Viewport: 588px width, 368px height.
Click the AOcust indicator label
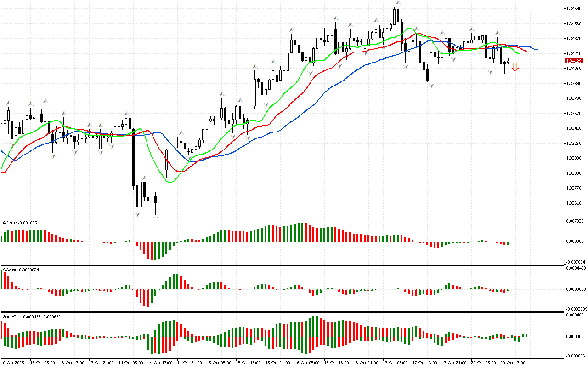pos(20,223)
